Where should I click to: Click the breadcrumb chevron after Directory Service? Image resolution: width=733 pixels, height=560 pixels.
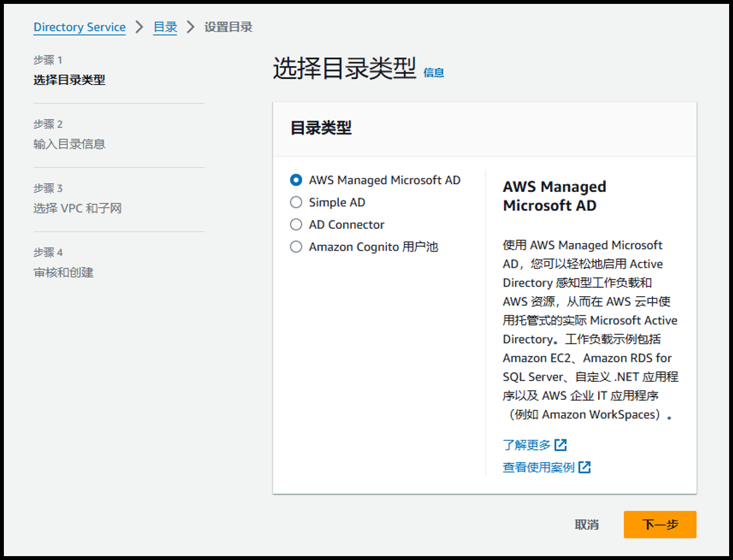139,27
